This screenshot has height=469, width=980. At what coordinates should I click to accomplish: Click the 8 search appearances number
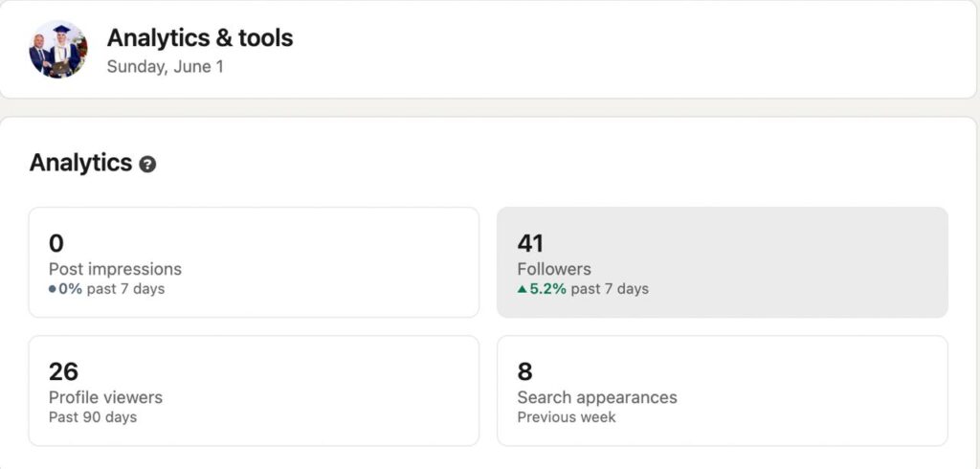point(524,371)
